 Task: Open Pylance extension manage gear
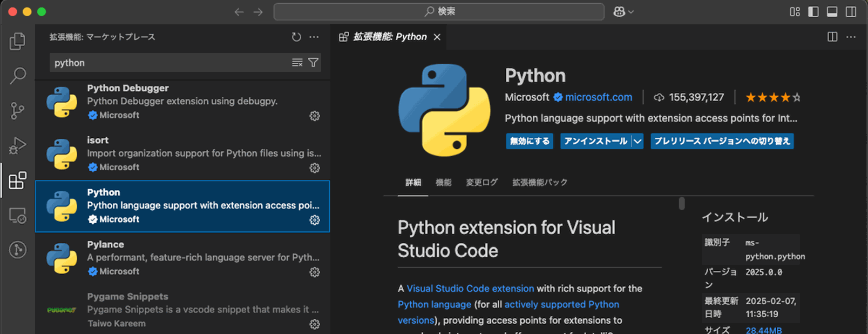(x=315, y=272)
